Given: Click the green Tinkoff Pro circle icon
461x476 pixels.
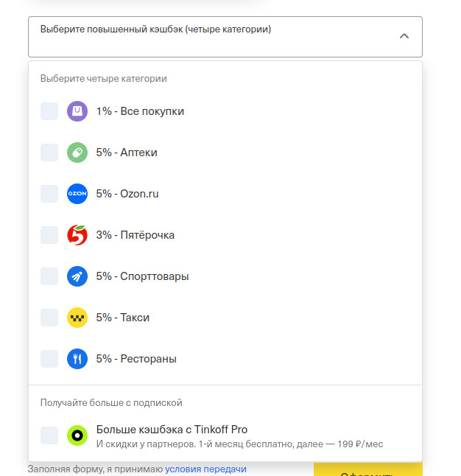Looking at the screenshot, I should [77, 435].
